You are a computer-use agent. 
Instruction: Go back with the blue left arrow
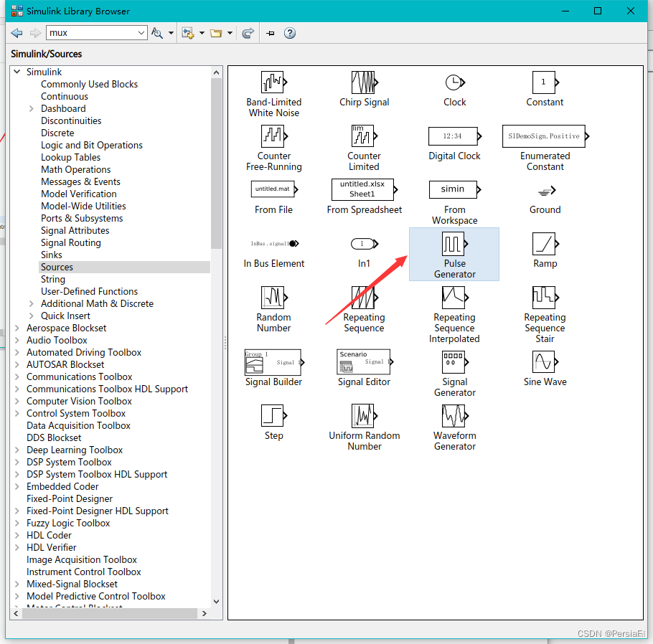click(17, 33)
